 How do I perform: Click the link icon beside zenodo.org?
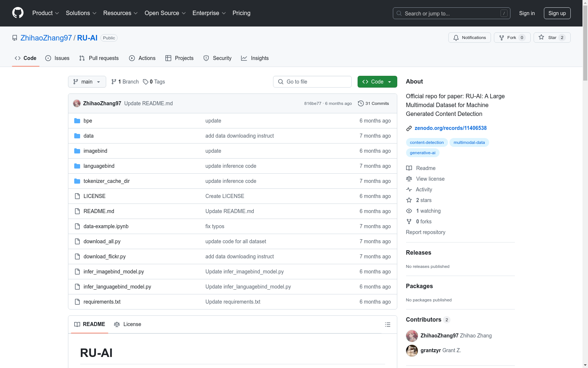pos(409,128)
